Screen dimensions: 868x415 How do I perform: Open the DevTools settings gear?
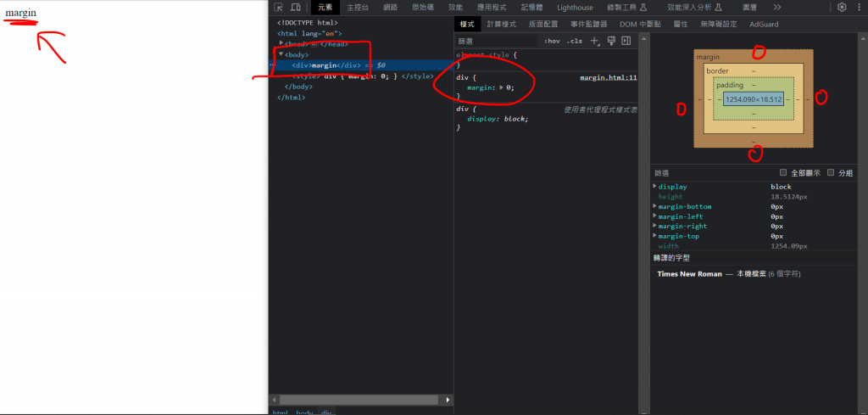(x=842, y=7)
